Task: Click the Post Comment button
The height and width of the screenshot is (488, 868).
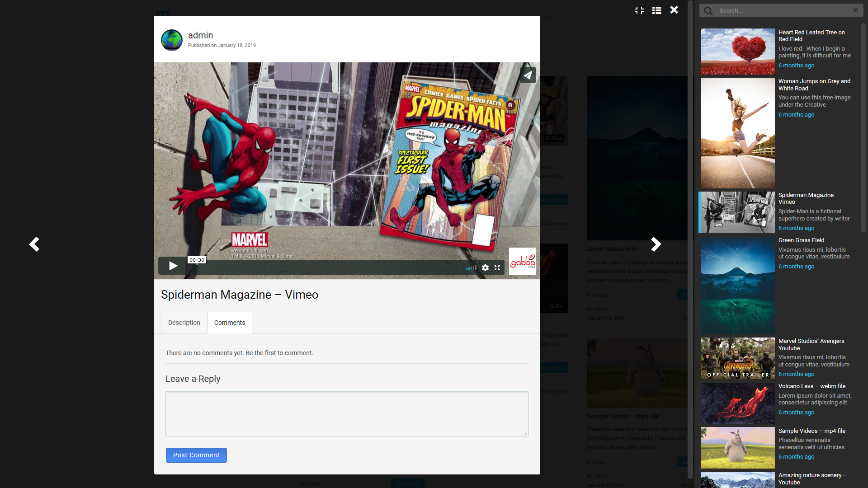Action: pos(196,455)
